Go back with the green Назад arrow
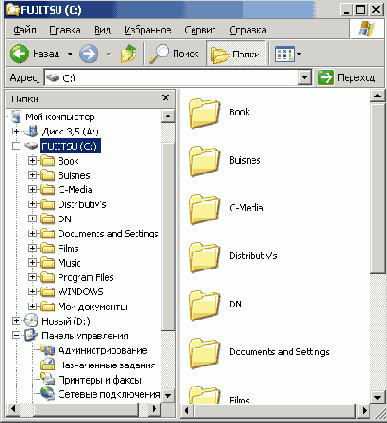This screenshot has height=423, width=387. tap(19, 53)
